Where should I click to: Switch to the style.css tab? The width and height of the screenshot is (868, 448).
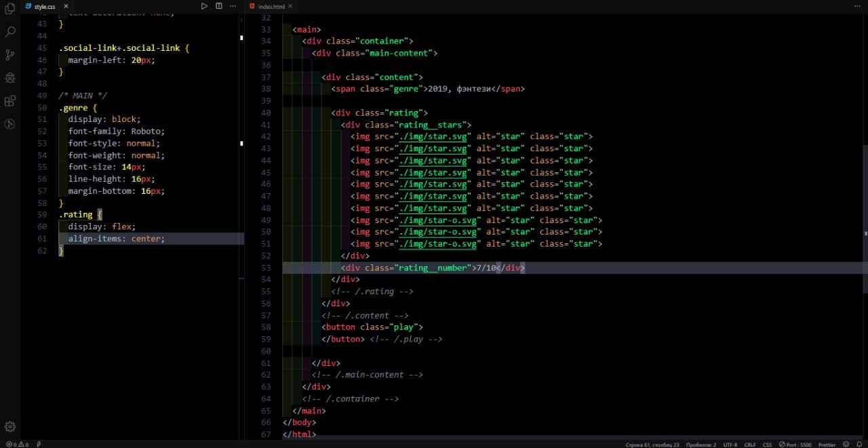[44, 6]
